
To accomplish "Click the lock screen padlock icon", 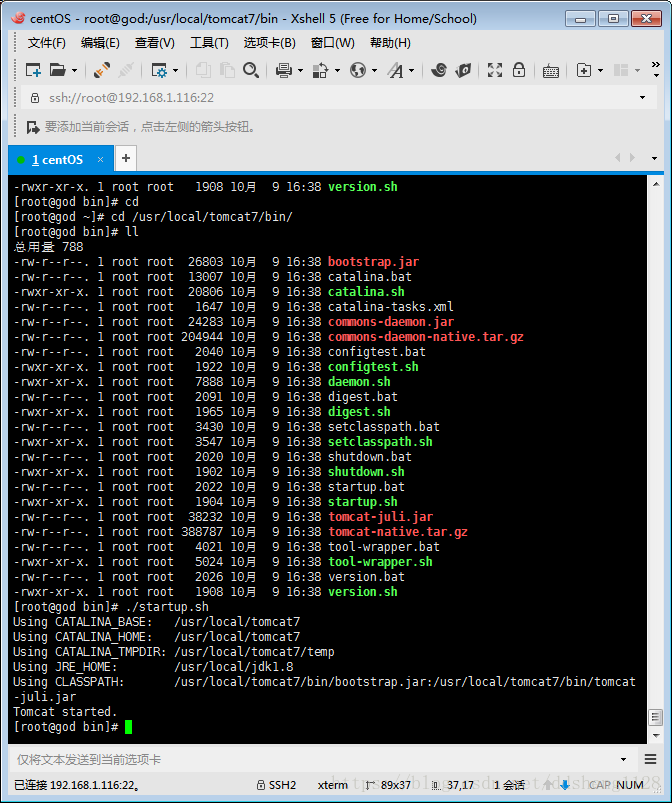I will pos(519,70).
